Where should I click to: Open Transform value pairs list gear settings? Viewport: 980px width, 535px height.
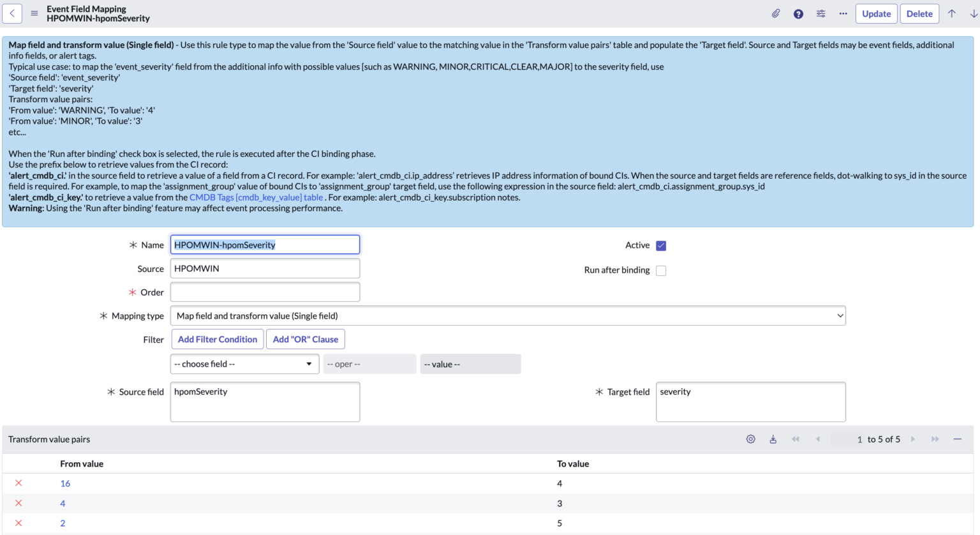pyautogui.click(x=750, y=439)
